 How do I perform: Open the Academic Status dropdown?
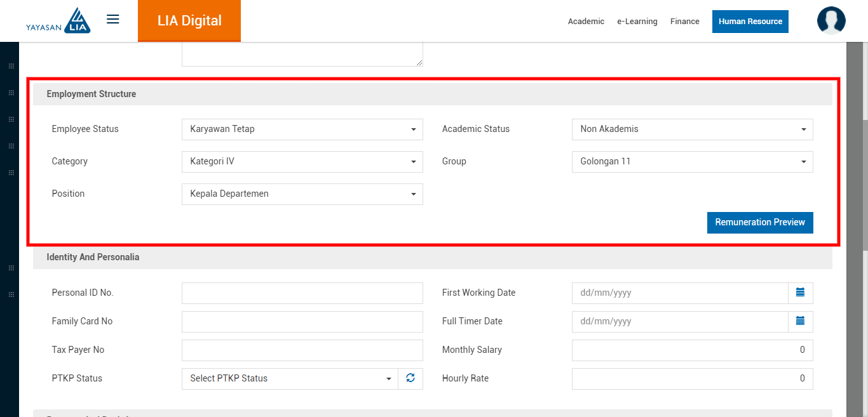coord(692,129)
